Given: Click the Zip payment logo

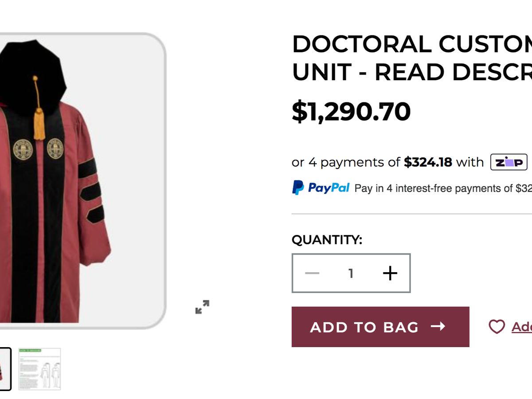Looking at the screenshot, I should point(509,162).
